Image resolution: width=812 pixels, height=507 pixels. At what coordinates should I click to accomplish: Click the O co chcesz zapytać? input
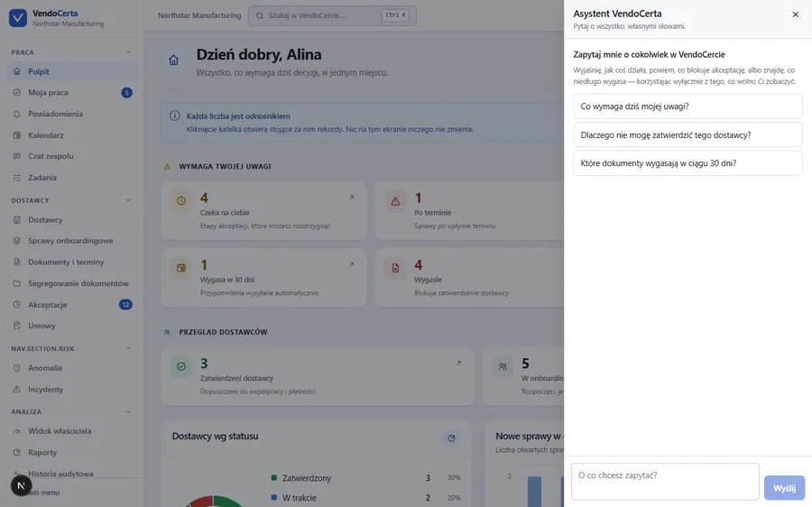pos(665,482)
